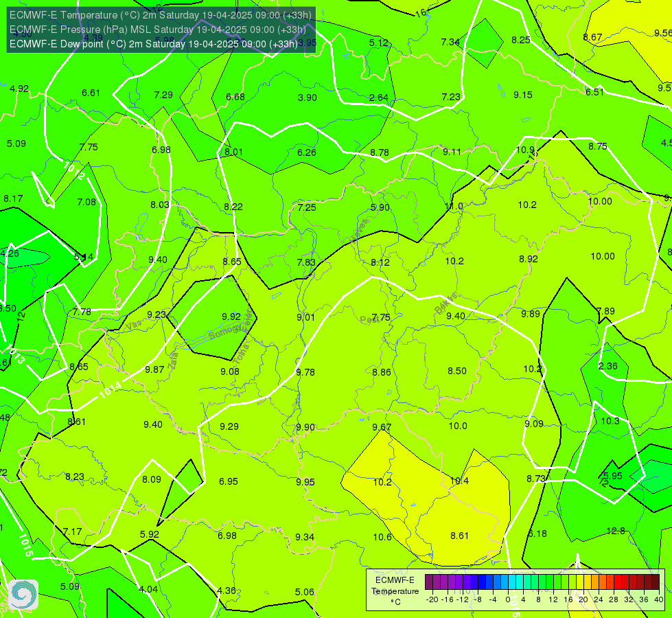The width and height of the screenshot is (672, 618).
Task: Click the 1013 isobar label
Action: [x=16, y=354]
